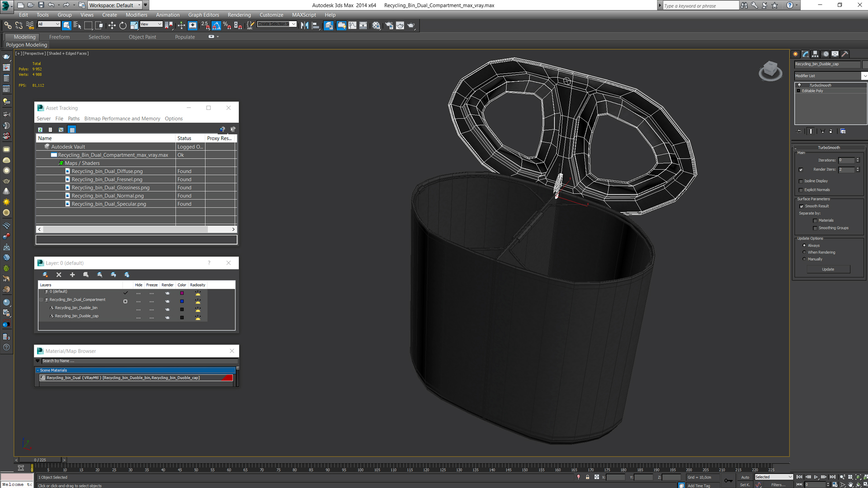Collapse Recycling_Bin_Dual_Compartment layer tree
The height and width of the screenshot is (488, 868).
41,300
